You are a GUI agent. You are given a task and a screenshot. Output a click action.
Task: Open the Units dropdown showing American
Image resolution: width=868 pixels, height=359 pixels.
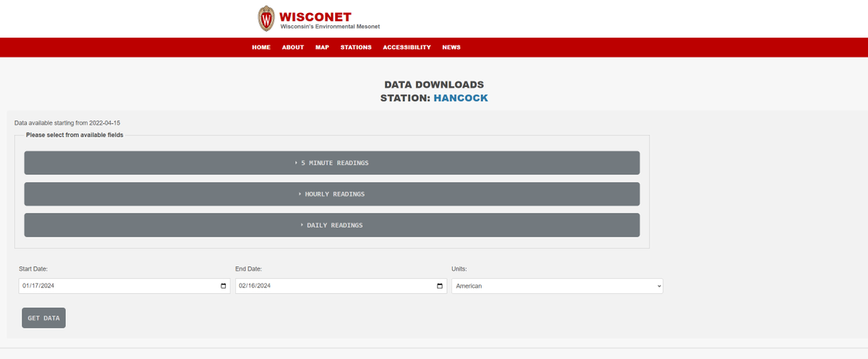(557, 286)
